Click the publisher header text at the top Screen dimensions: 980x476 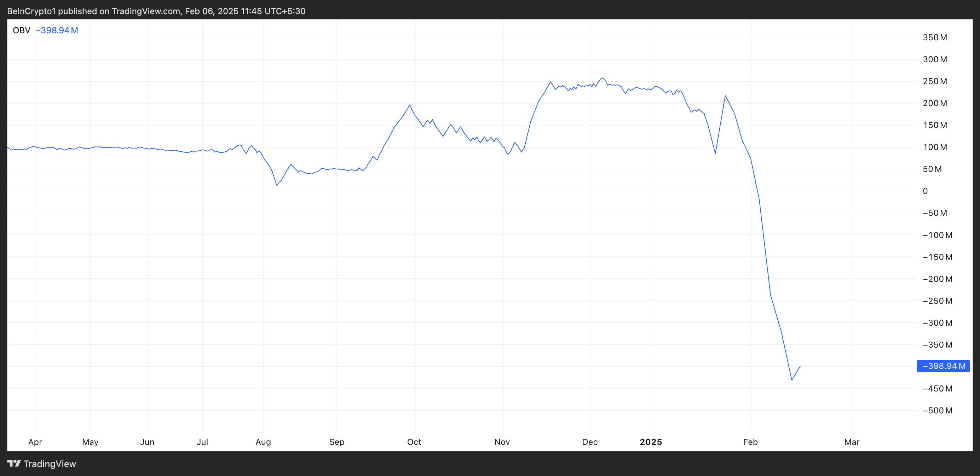tap(156, 11)
